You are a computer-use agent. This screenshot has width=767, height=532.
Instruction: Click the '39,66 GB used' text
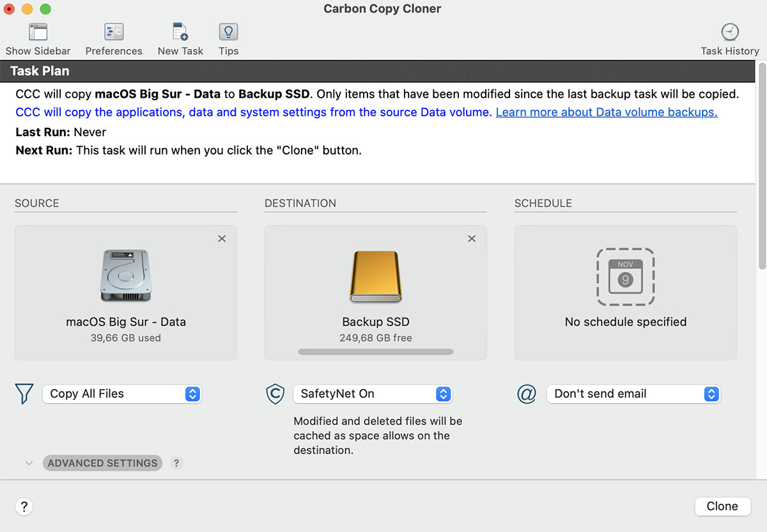click(126, 338)
